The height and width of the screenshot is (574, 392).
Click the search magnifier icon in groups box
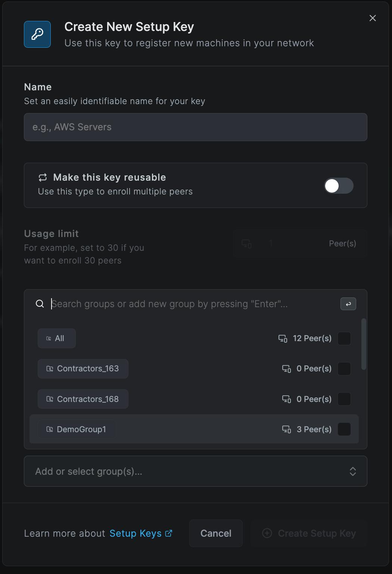coord(40,304)
